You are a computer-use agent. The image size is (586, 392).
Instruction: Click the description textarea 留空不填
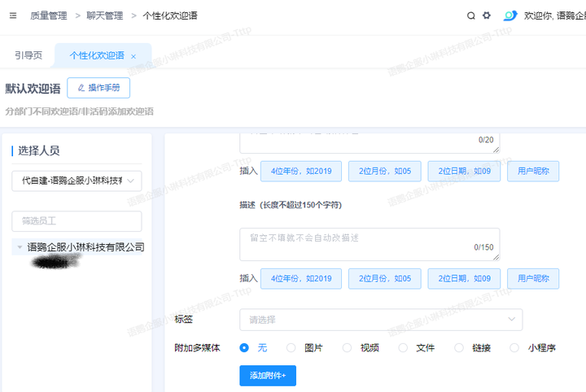click(369, 243)
